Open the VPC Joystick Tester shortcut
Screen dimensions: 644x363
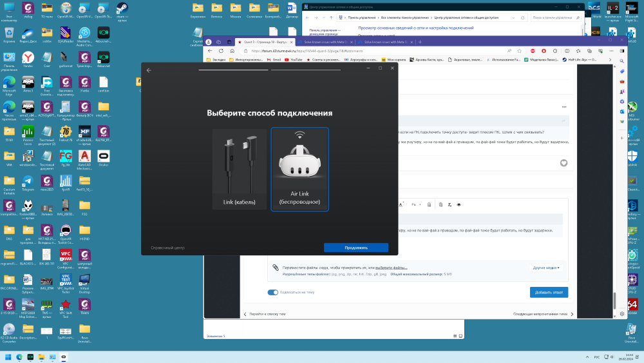66,284
